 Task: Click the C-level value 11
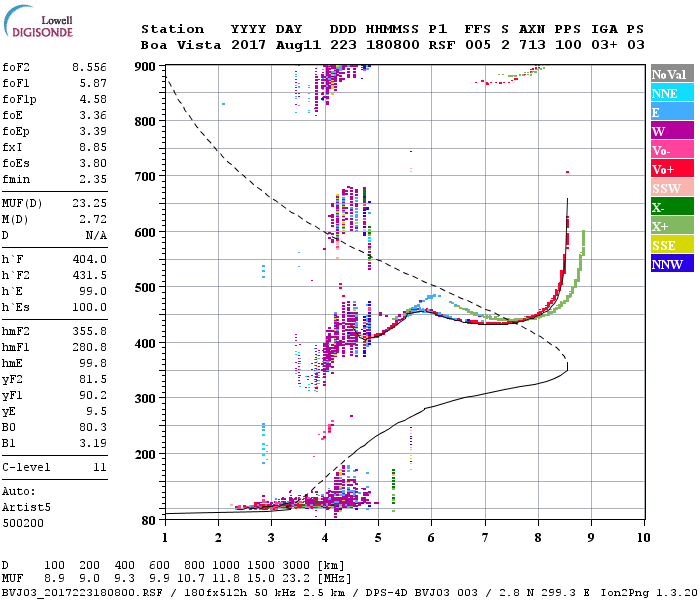tap(100, 467)
